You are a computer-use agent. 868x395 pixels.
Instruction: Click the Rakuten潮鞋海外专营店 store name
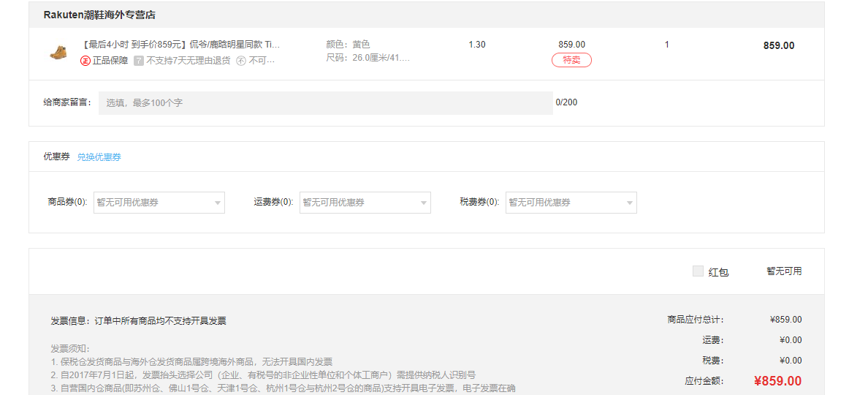coord(99,15)
